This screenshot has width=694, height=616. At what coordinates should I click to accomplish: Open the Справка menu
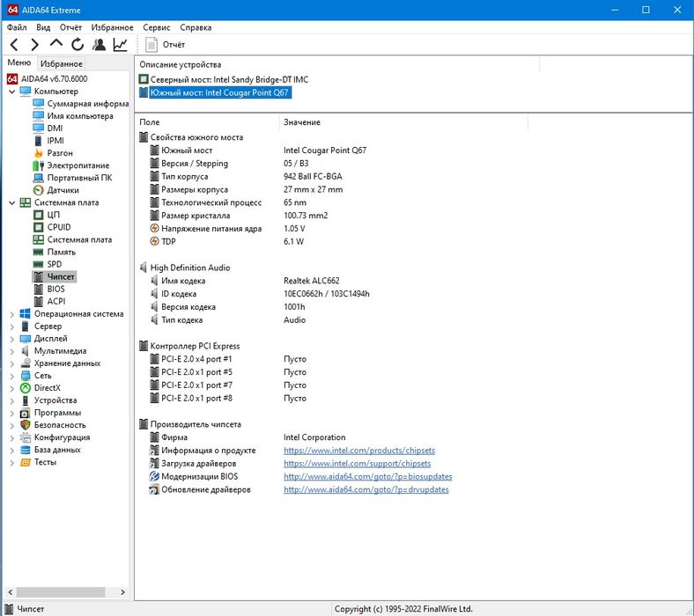196,27
